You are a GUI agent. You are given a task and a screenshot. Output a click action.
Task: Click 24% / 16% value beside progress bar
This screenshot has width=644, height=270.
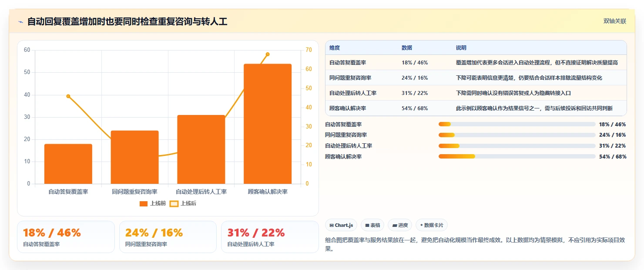point(613,135)
